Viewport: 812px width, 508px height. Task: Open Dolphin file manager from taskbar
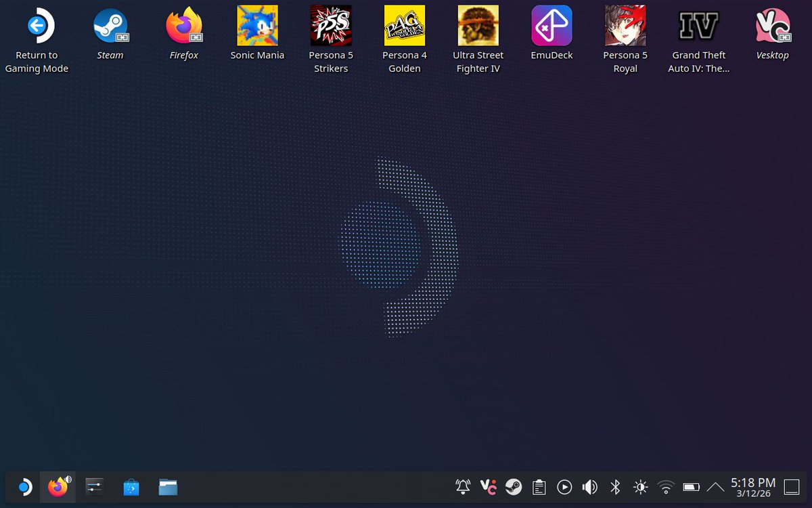[168, 487]
